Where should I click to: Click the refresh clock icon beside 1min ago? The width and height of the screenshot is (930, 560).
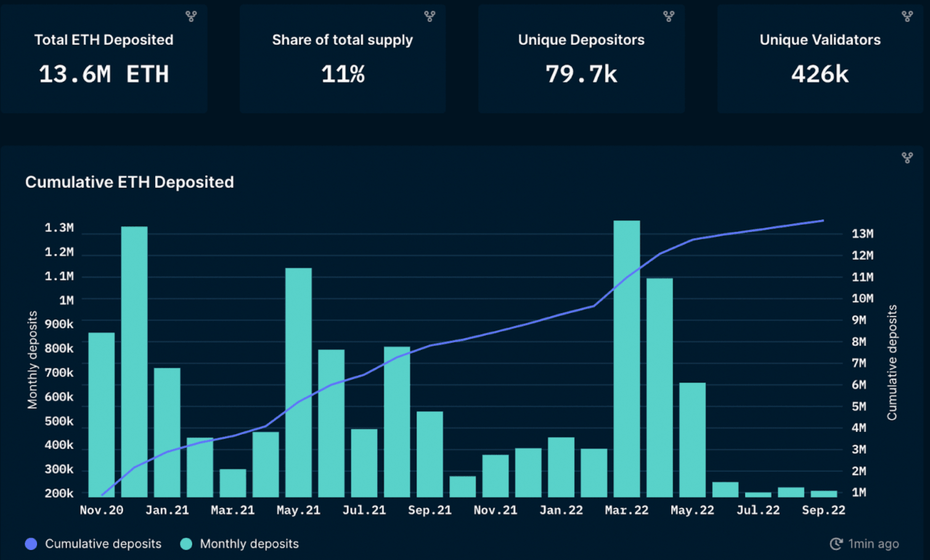(x=836, y=543)
